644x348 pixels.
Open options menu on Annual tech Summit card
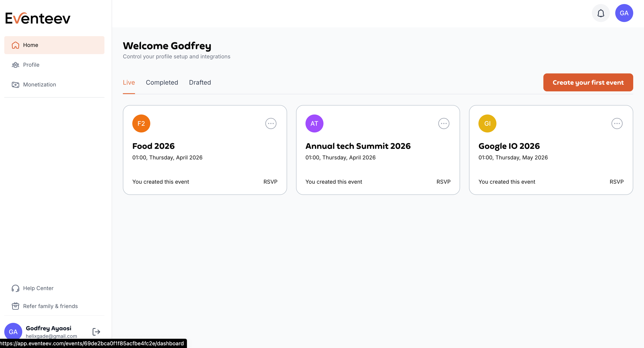443,123
